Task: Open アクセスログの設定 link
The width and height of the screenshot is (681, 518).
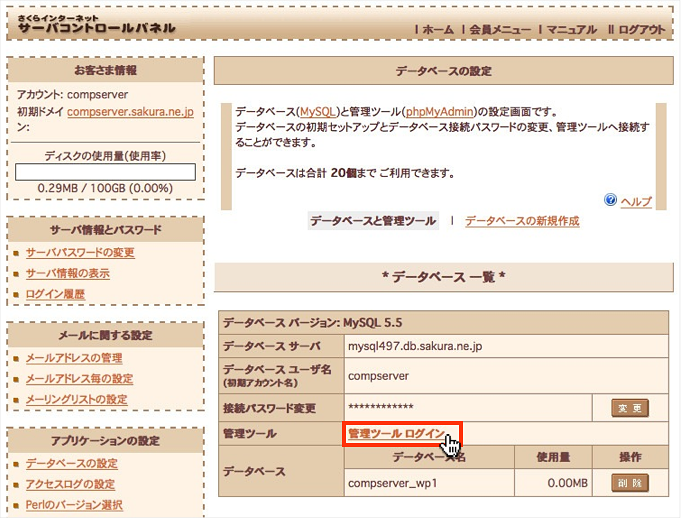Action: (x=70, y=484)
